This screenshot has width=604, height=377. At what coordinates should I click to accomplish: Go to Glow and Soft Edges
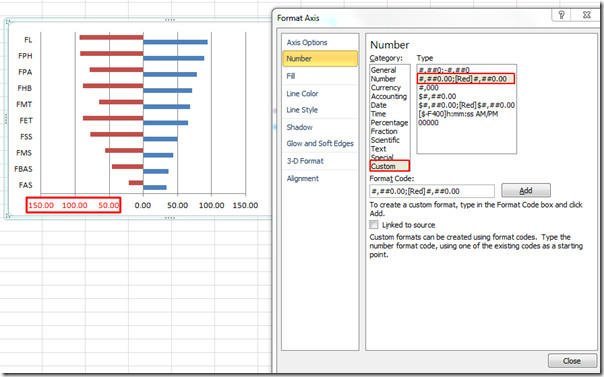pos(320,143)
